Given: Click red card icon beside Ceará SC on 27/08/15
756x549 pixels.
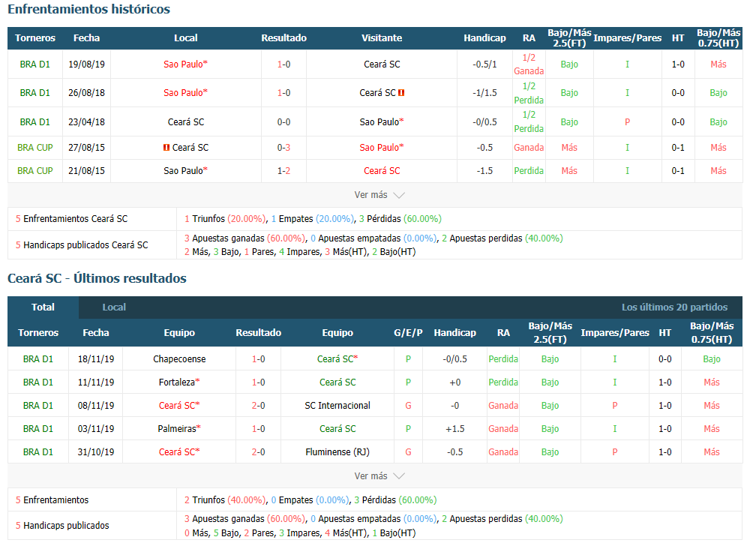Looking at the screenshot, I should click(166, 148).
